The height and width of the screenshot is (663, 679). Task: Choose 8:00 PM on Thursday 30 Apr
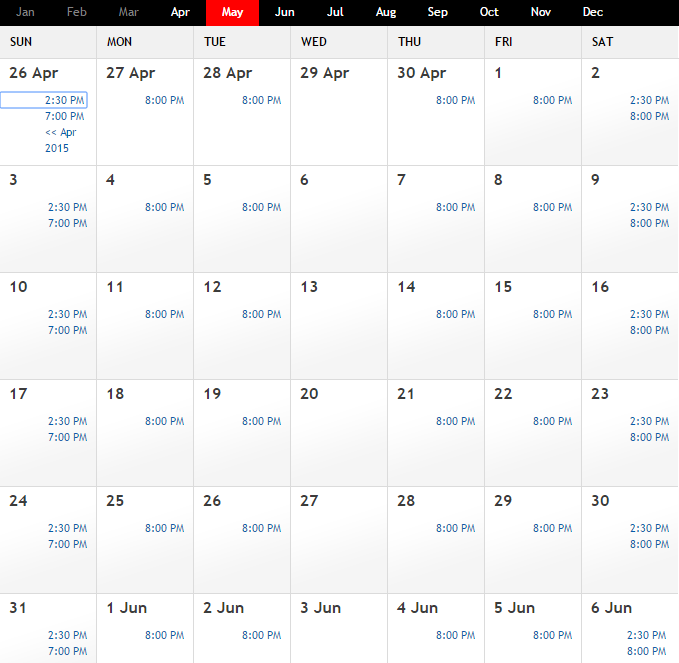click(x=456, y=100)
